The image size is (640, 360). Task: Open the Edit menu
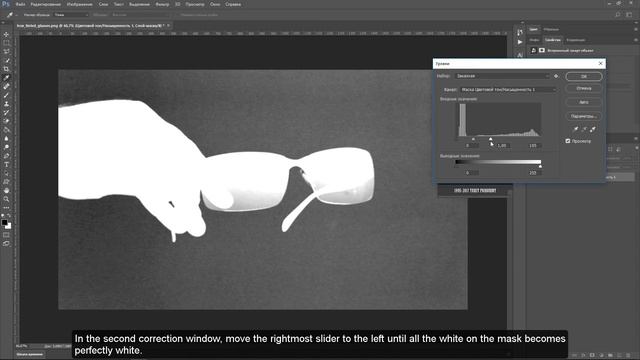pyautogui.click(x=45, y=4)
